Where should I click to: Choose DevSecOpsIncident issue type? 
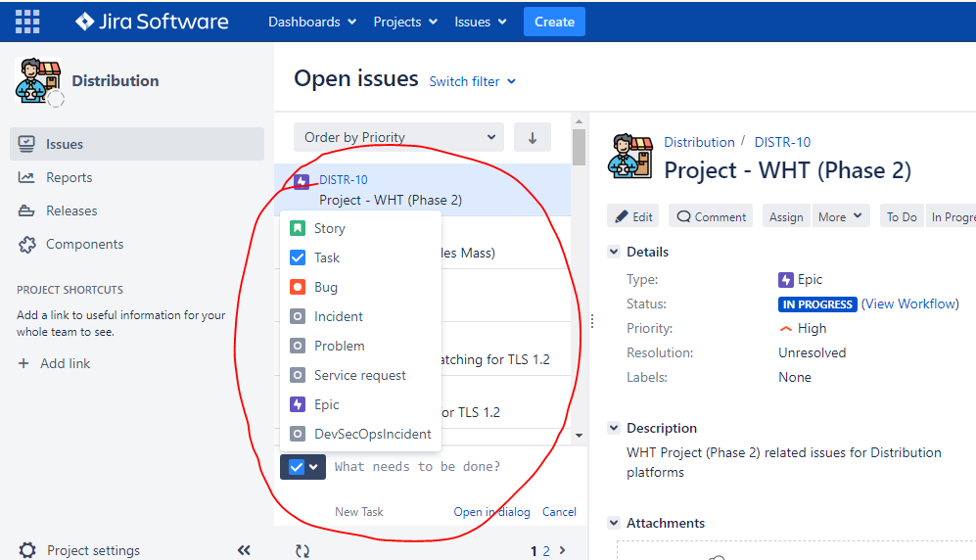pos(361,434)
